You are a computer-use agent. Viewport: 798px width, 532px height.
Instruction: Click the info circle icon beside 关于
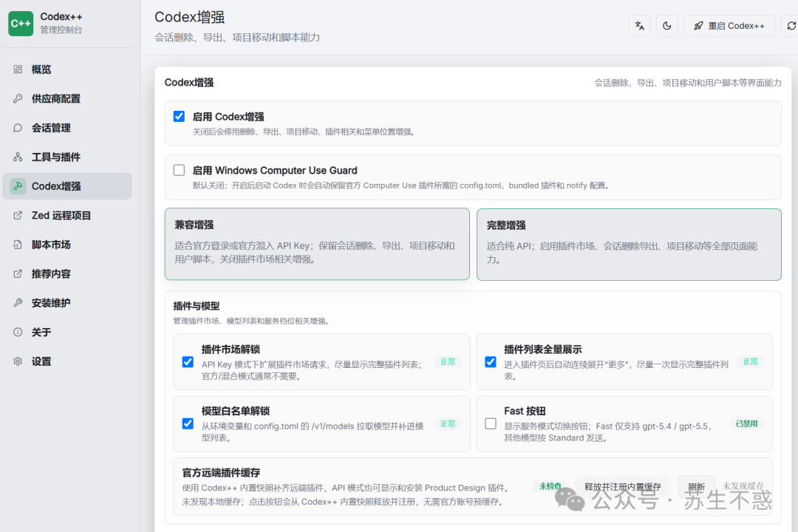click(18, 332)
